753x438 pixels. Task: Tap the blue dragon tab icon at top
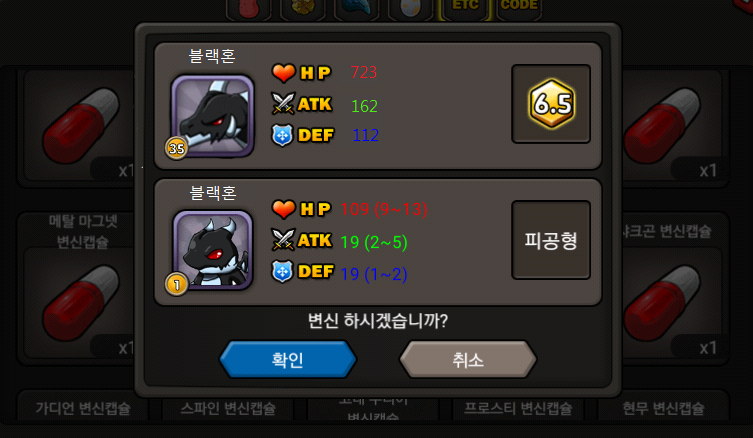tap(356, 8)
